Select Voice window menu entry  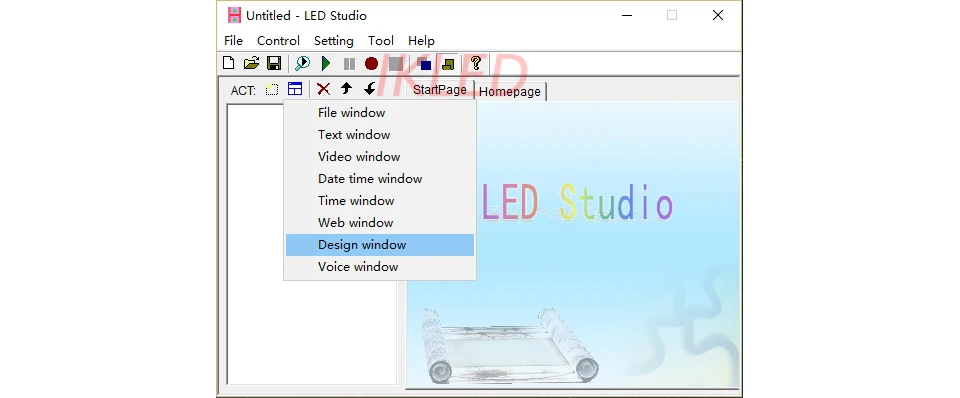(x=380, y=267)
